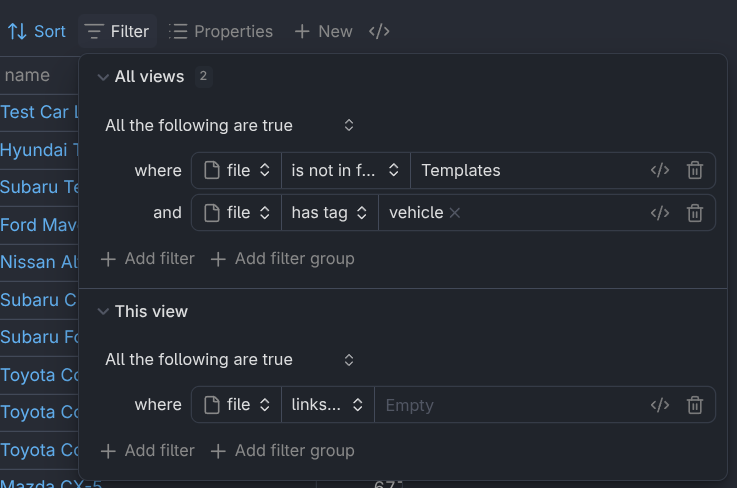
Task: Remove the 'vehicle' tag value
Action: (455, 212)
